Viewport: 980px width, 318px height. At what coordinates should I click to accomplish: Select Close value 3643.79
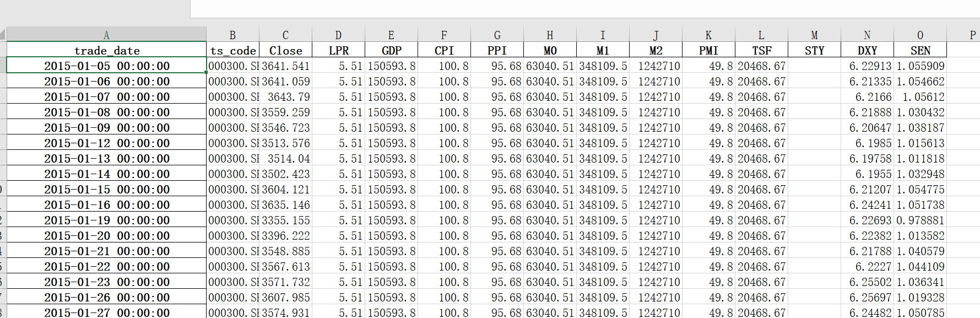pyautogui.click(x=285, y=96)
